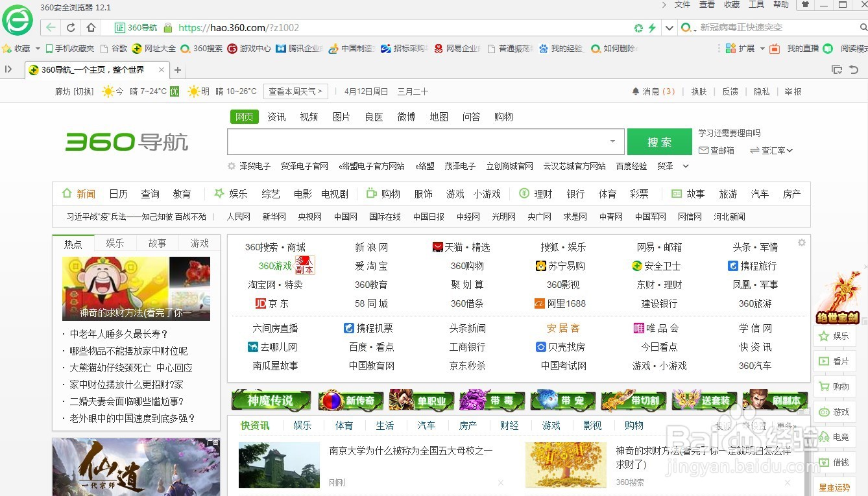Open the 神魔传说 game banner

pos(271,401)
